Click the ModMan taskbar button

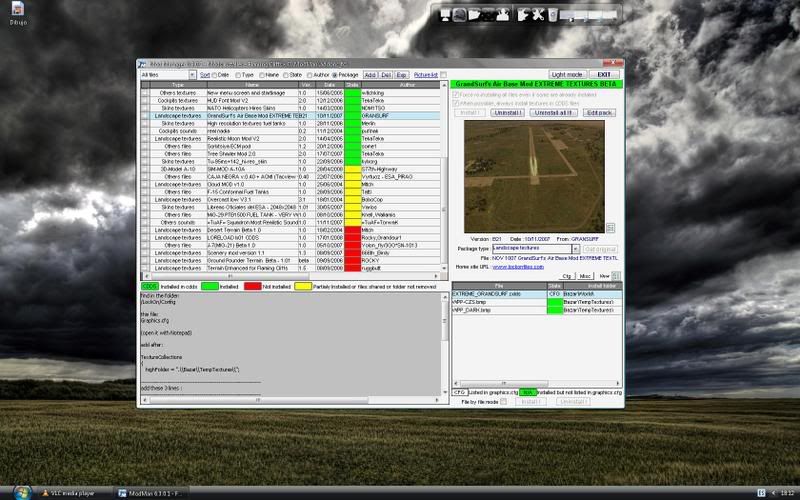[151, 493]
